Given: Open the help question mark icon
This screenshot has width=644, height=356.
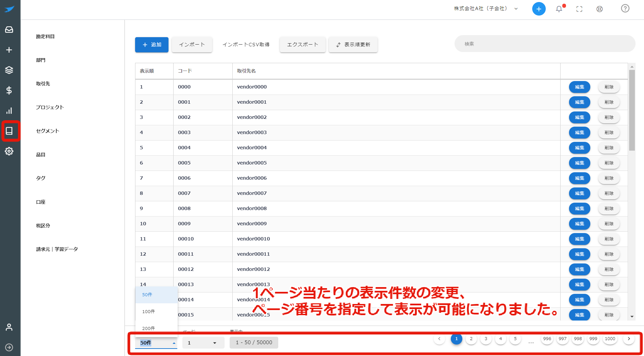Looking at the screenshot, I should click(x=625, y=8).
